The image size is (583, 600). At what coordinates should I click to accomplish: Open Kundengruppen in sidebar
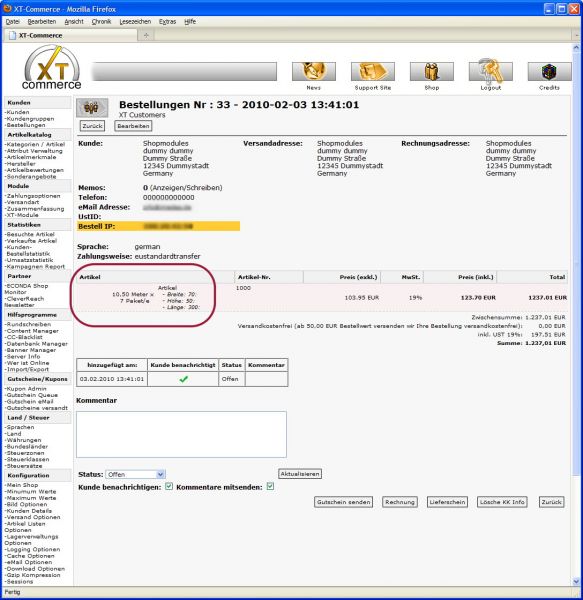(30, 119)
